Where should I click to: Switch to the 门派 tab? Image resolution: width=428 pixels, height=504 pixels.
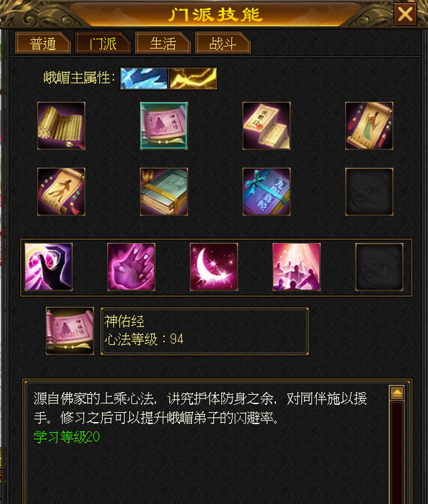coord(103,43)
